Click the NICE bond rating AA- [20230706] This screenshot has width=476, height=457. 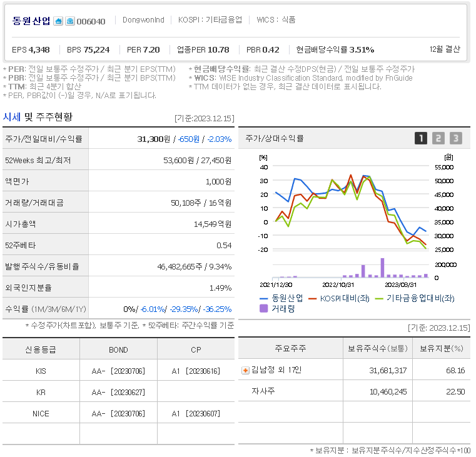click(118, 414)
